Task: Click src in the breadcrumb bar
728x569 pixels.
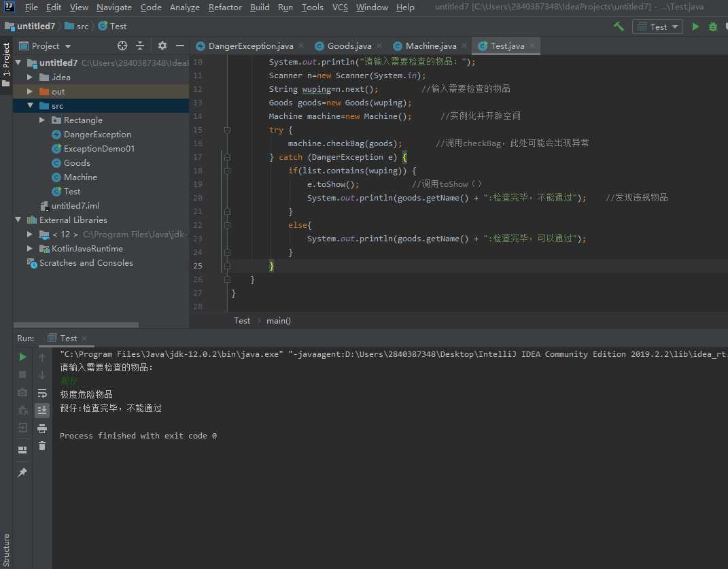Action: tap(77, 27)
